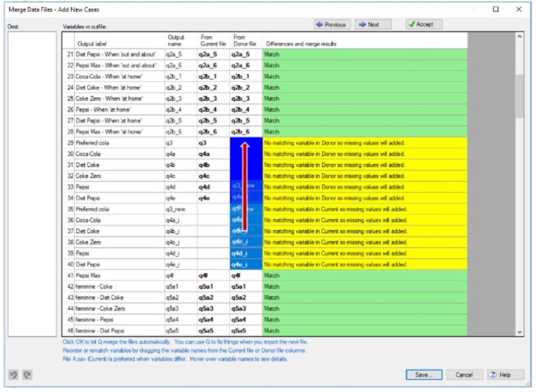Screen dimensions: 536x392
Task: Select the 'feminine - Coke Zero' label
Action: (x=100, y=309)
